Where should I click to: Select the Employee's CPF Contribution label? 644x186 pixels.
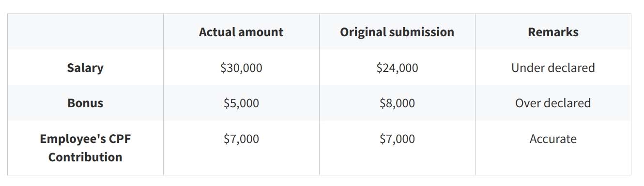85,148
